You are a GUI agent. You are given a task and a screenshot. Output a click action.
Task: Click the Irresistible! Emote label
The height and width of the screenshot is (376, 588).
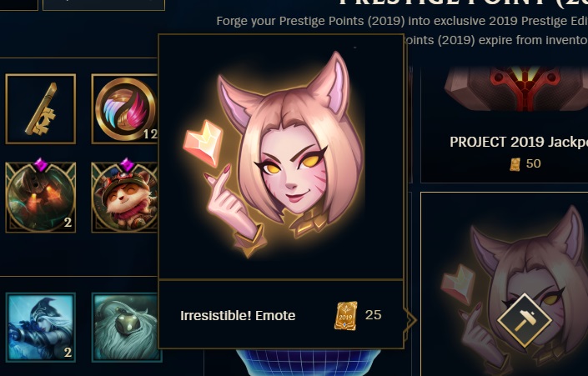point(238,316)
